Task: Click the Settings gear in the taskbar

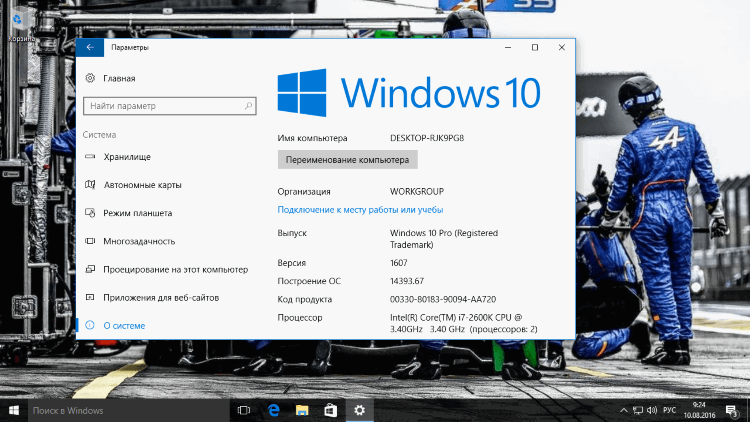Action: click(x=359, y=411)
